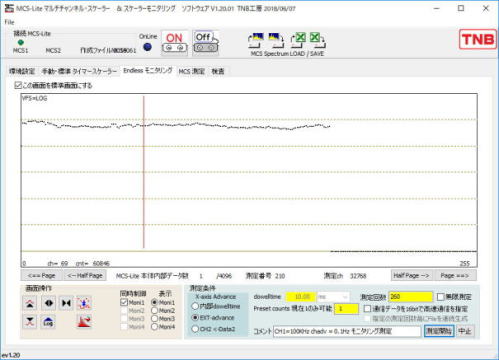Load Excel data with first green X icon
This screenshot has width=499, height=360.
[x=298, y=40]
